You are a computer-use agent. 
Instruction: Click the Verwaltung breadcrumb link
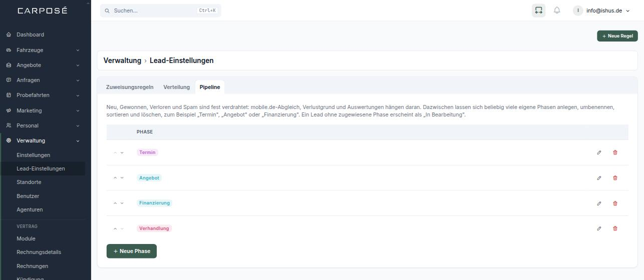click(x=122, y=60)
